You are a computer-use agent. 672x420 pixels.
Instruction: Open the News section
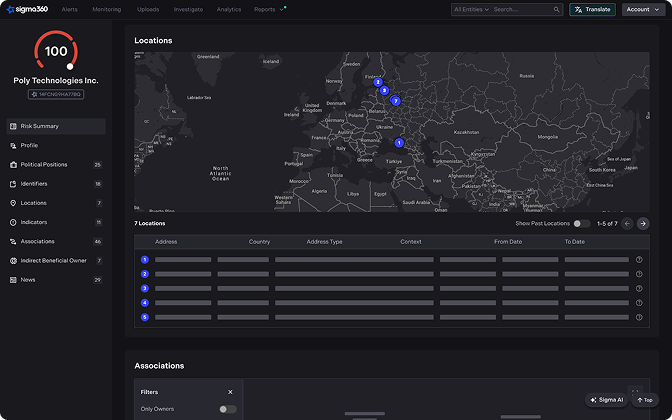[x=29, y=280]
